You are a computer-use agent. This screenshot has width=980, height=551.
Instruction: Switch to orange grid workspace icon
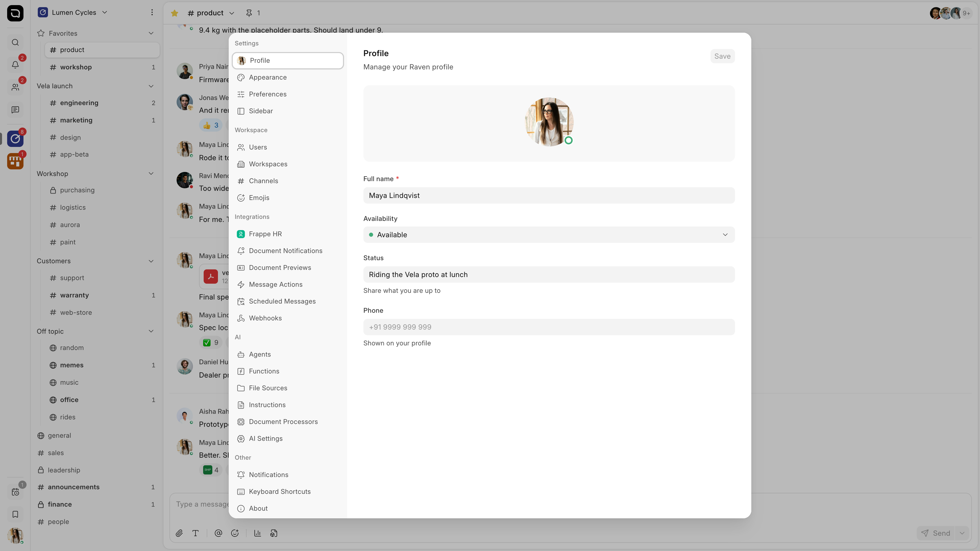pos(15,161)
